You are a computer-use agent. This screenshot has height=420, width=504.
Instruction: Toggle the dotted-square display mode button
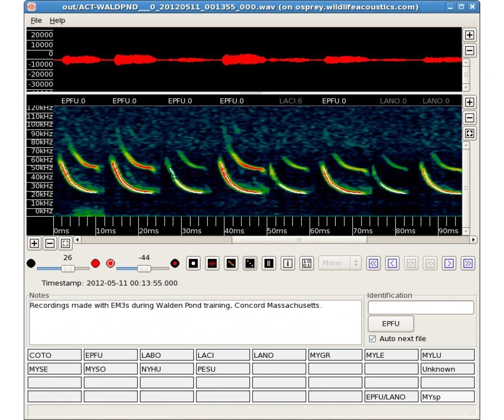[x=250, y=263]
